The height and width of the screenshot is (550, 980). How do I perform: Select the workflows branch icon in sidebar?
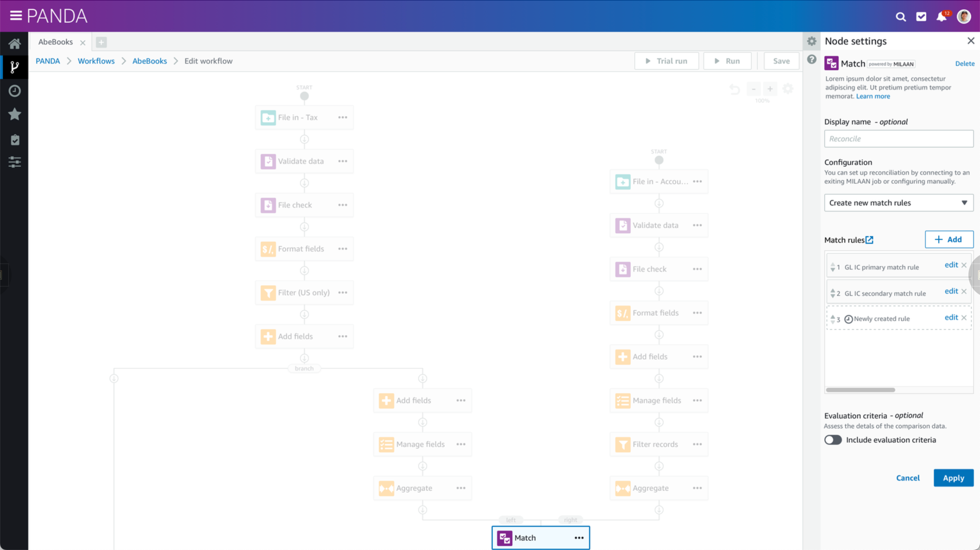[x=14, y=67]
